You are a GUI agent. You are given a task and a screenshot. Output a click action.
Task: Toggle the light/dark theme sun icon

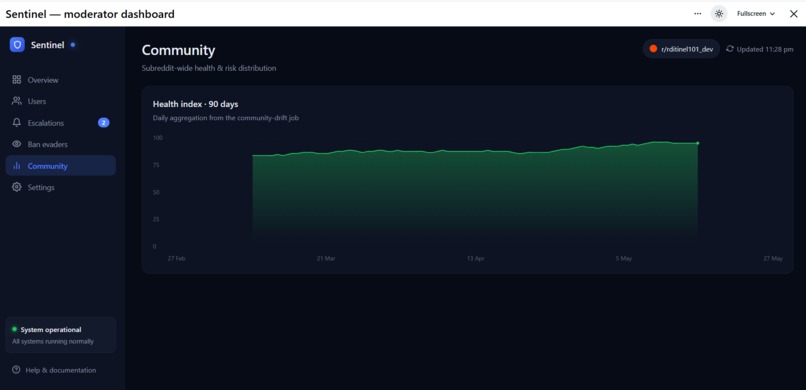719,14
